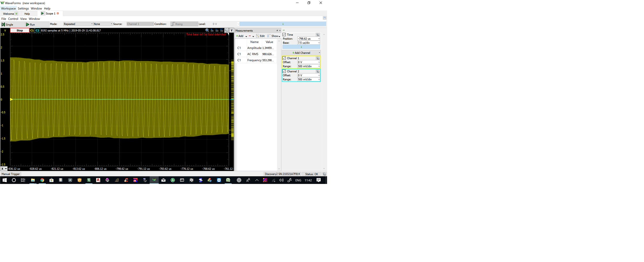Open Time settings gear icon

point(318,35)
